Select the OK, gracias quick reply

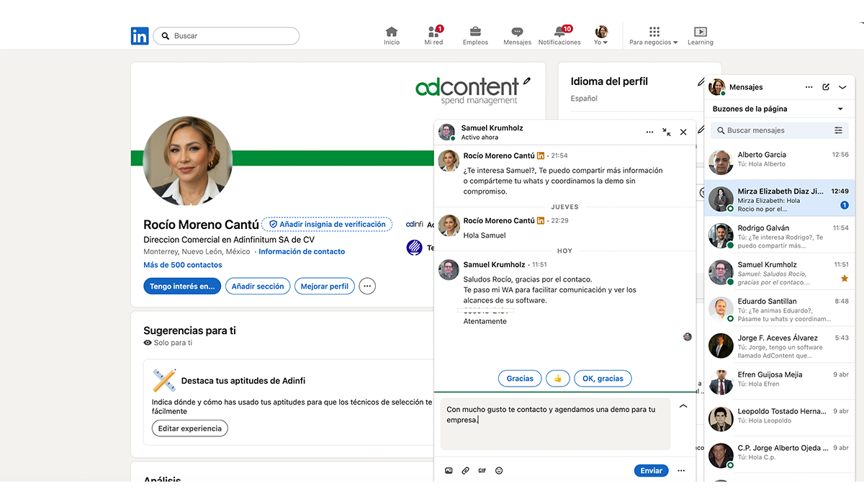[603, 378]
